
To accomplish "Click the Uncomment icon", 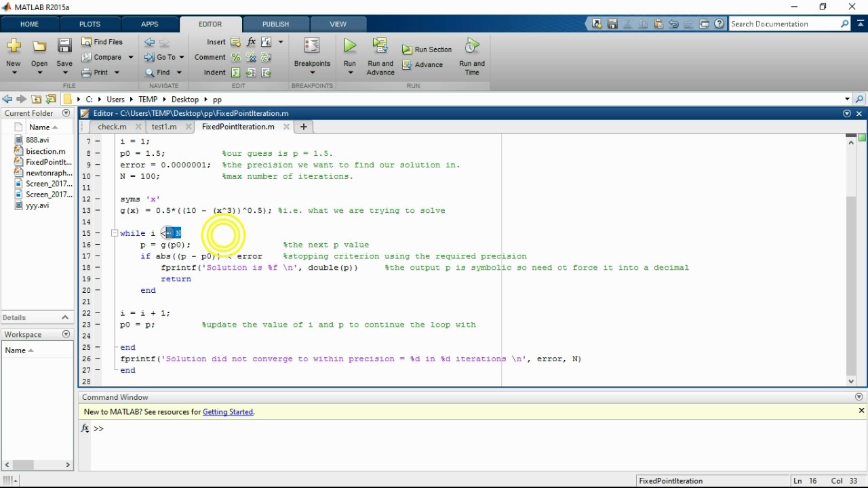I will [251, 58].
